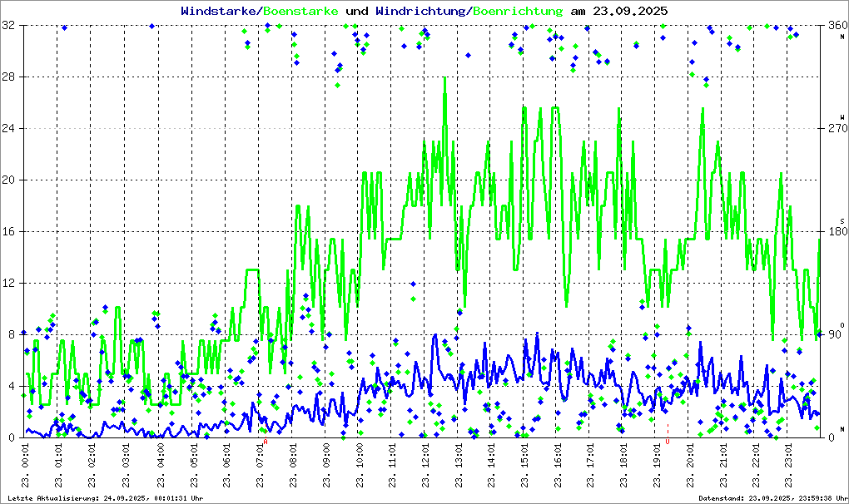Click Windrichtung in the chart title

tap(420, 11)
